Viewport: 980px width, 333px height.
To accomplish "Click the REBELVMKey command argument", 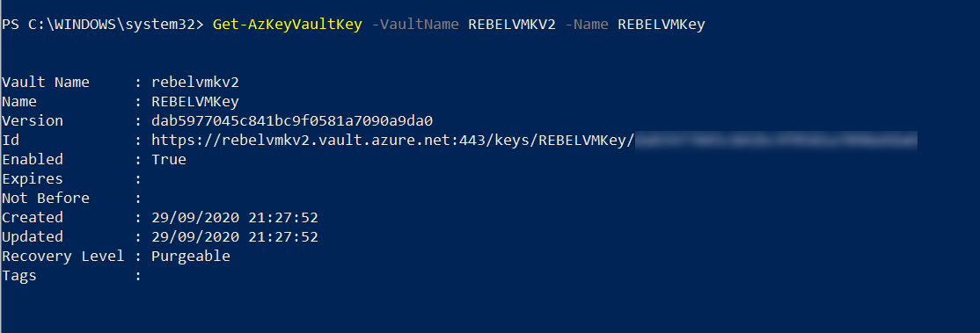I will click(x=662, y=25).
